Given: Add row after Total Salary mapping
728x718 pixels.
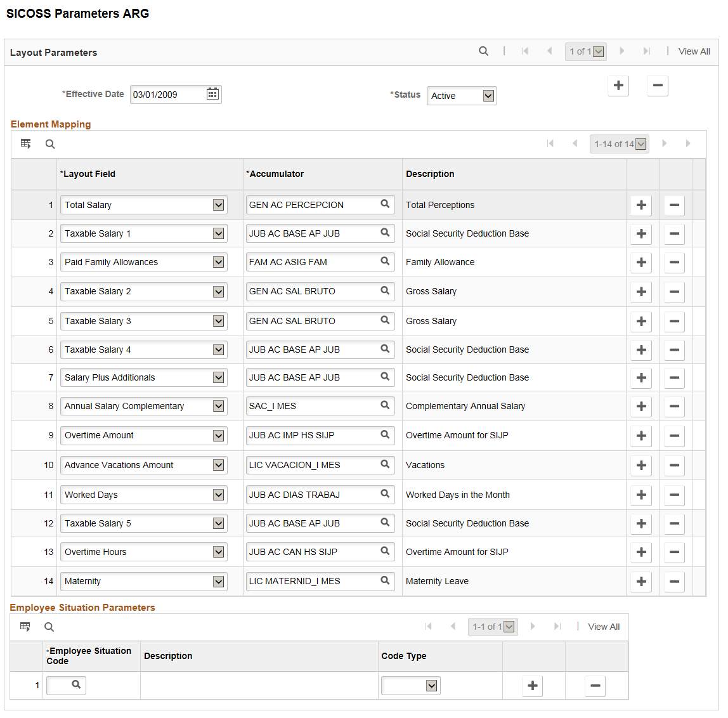Looking at the screenshot, I should [x=641, y=206].
